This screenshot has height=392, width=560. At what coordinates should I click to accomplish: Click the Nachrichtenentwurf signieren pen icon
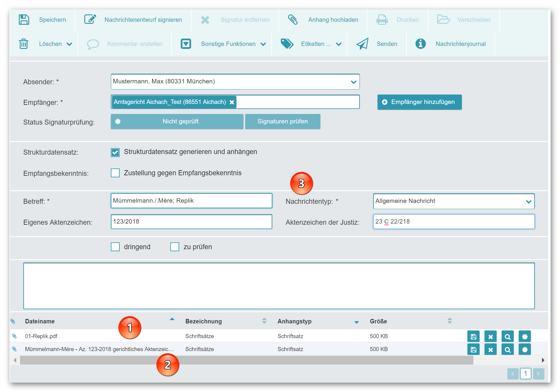coord(90,19)
